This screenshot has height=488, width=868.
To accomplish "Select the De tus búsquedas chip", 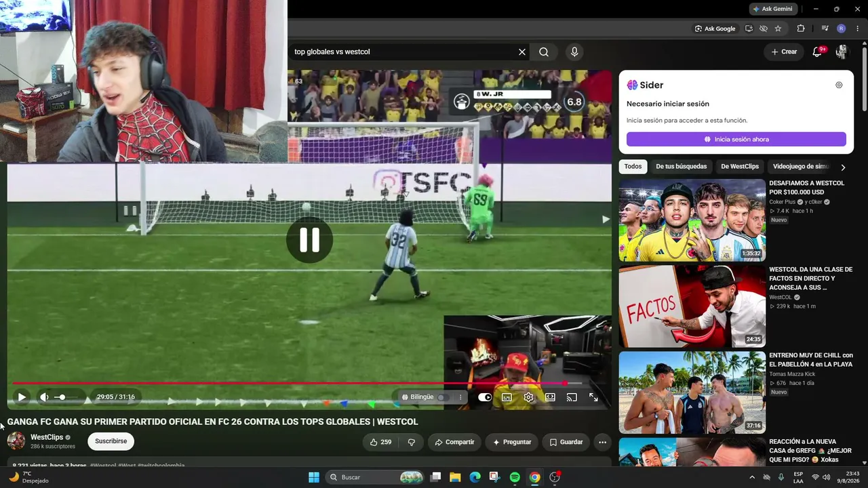I will [x=682, y=167].
